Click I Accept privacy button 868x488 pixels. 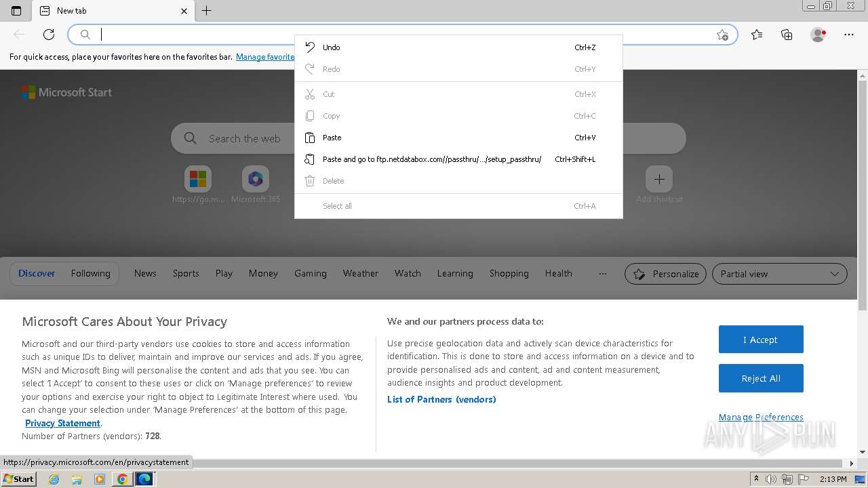pos(761,340)
